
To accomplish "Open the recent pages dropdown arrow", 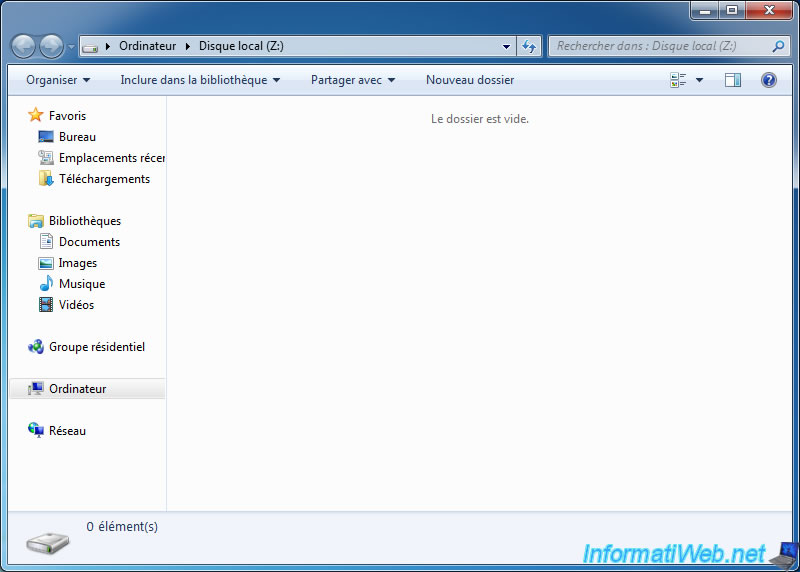I will tap(71, 47).
